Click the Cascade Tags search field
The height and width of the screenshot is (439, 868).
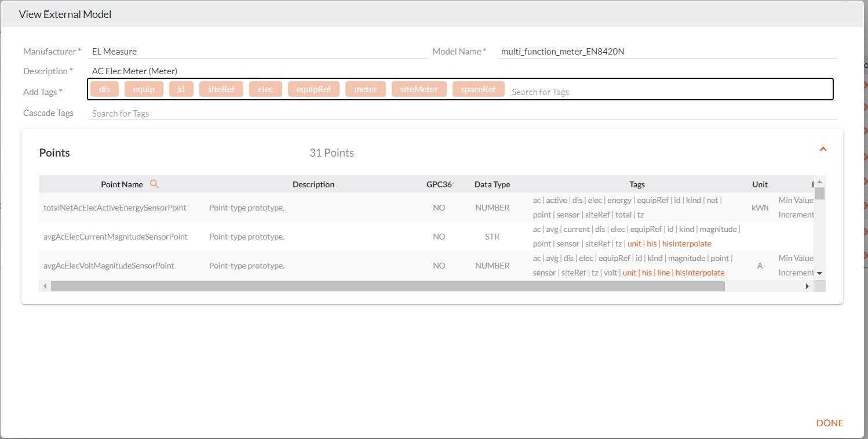(x=462, y=113)
